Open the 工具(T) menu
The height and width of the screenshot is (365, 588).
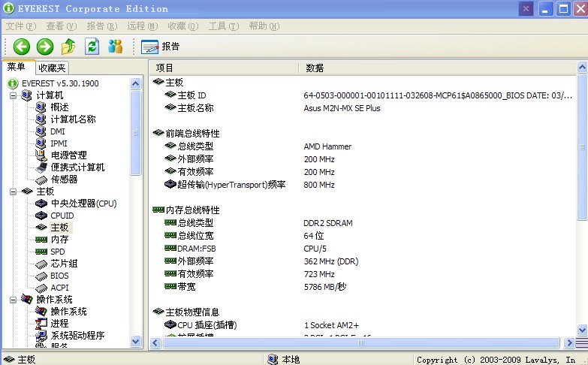point(224,26)
